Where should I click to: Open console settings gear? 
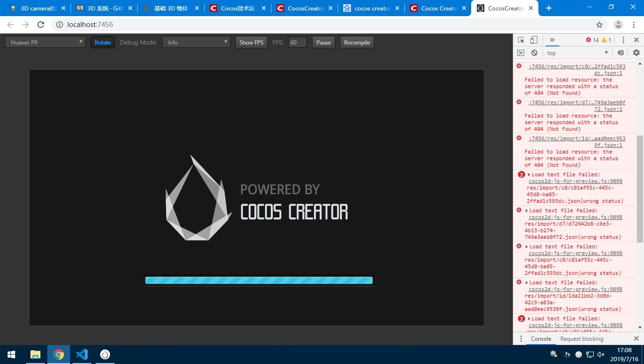(636, 53)
